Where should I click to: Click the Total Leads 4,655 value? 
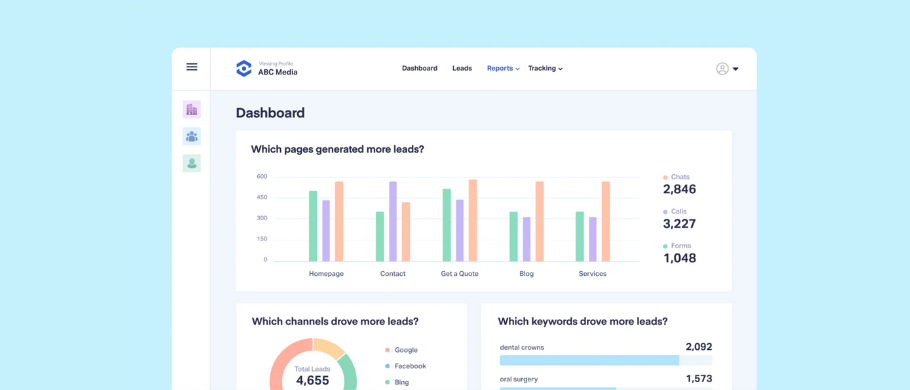point(312,381)
